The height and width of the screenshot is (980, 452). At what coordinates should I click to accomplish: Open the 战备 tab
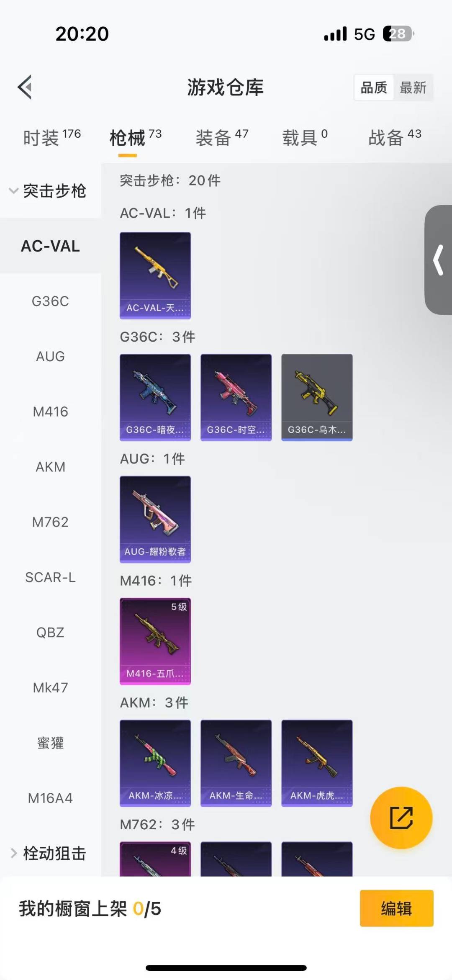395,137
